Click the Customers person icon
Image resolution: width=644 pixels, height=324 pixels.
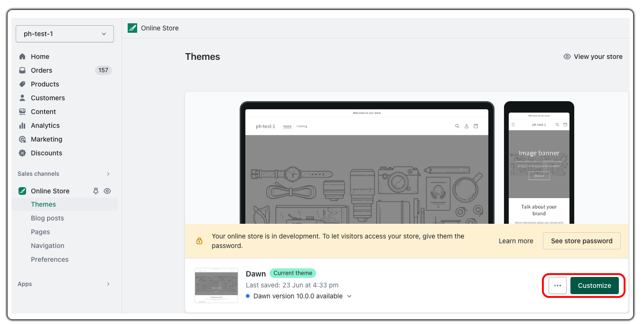point(22,98)
